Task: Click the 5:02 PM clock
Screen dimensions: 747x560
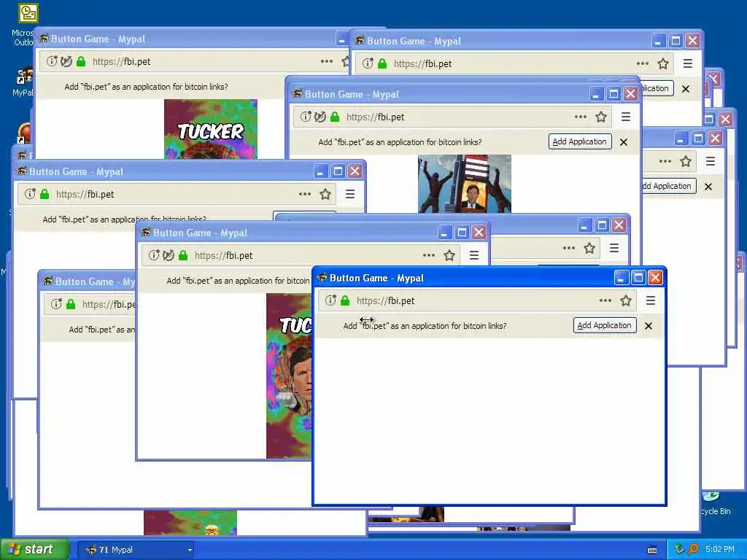Action: [720, 549]
